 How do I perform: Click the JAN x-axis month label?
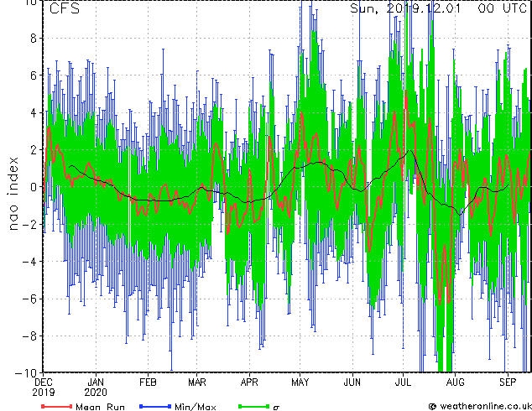click(x=96, y=382)
